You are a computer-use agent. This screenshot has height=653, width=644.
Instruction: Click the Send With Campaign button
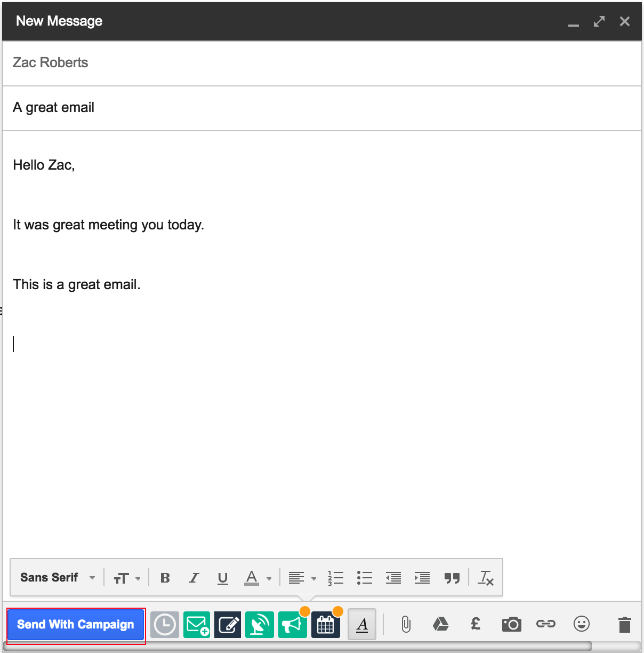(x=76, y=625)
